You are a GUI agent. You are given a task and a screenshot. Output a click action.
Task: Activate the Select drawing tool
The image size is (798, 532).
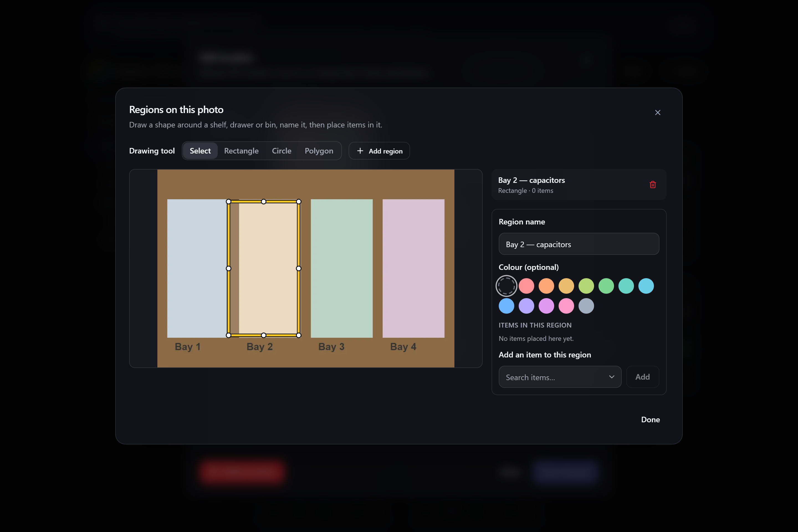(x=200, y=151)
